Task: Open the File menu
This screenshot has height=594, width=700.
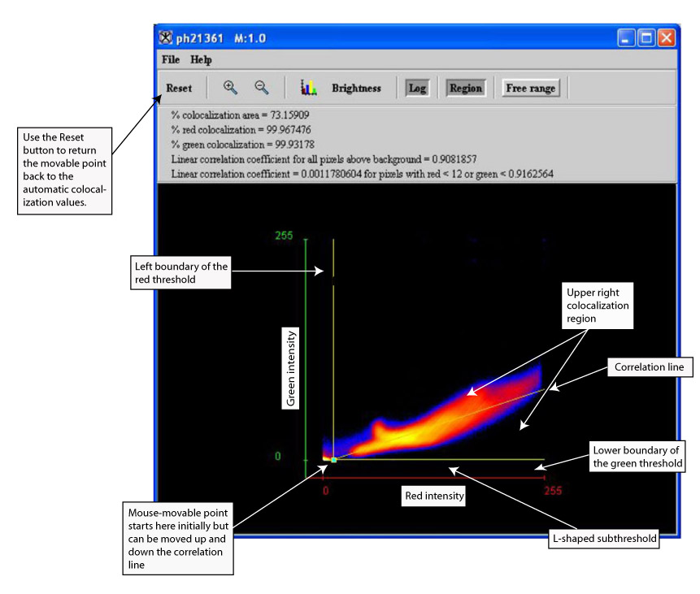Action: tap(171, 60)
